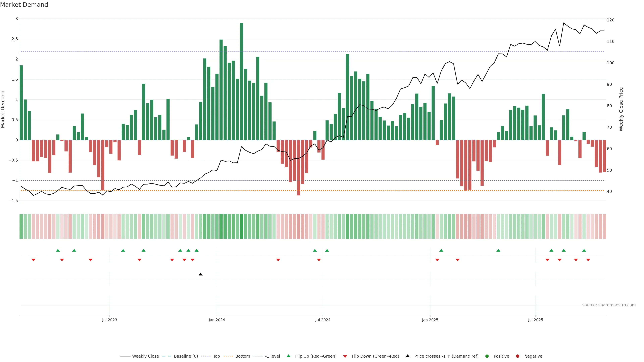Click the green Positive legend dot
Viewport: 644px width, 362px height.
click(487, 356)
